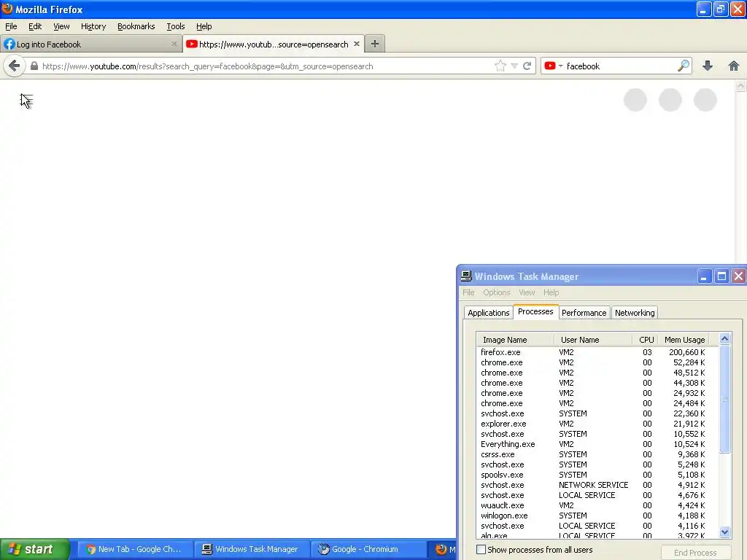Select firefox.exe process row
The height and width of the screenshot is (560, 747).
598,352
